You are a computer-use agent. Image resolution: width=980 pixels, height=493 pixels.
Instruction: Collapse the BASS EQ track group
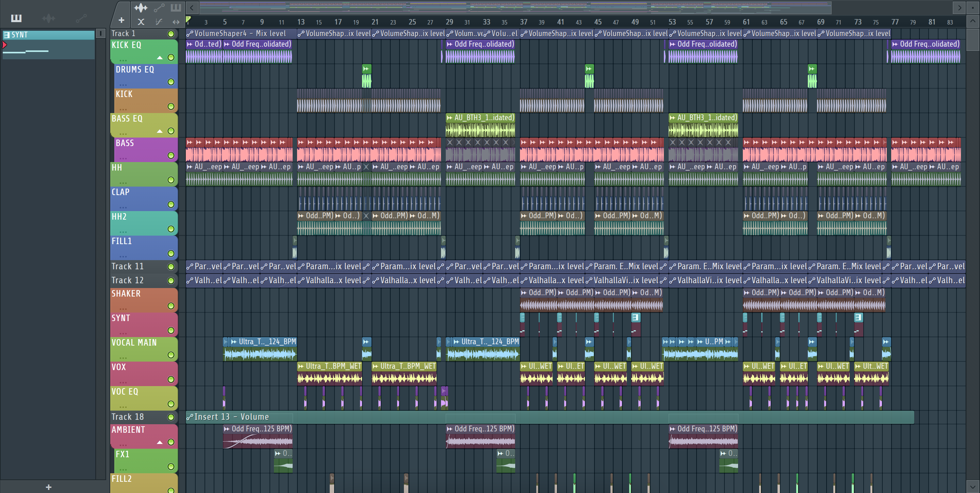(x=160, y=131)
